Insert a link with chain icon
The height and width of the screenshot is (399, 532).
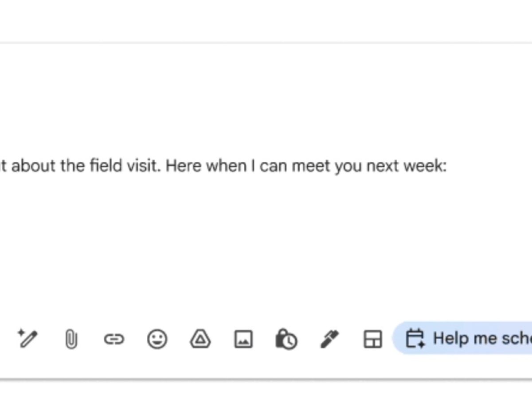pos(114,340)
